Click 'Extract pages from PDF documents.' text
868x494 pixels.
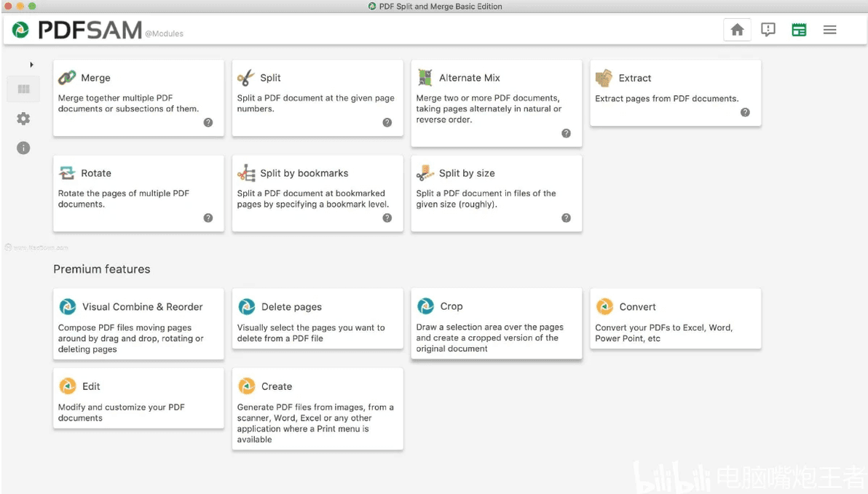coord(666,98)
